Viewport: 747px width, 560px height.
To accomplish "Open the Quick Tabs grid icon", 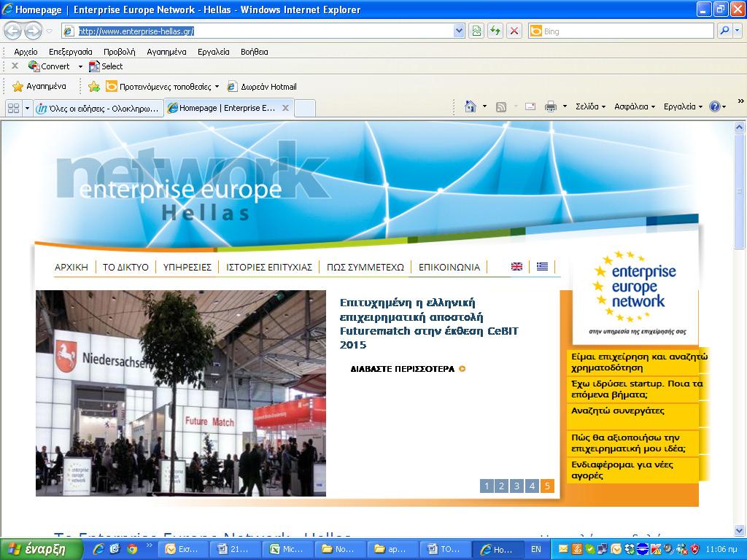I will click(x=13, y=108).
